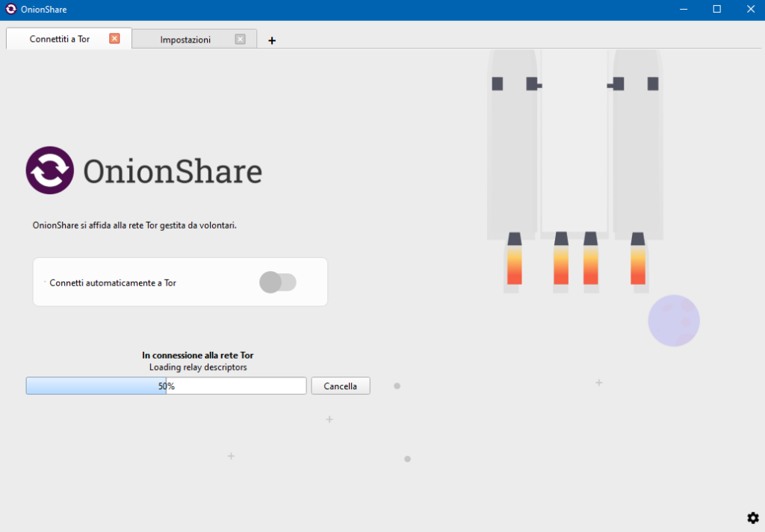The image size is (765, 532).
Task: Click the OnionShare wordmark beside the logo
Action: [173, 171]
